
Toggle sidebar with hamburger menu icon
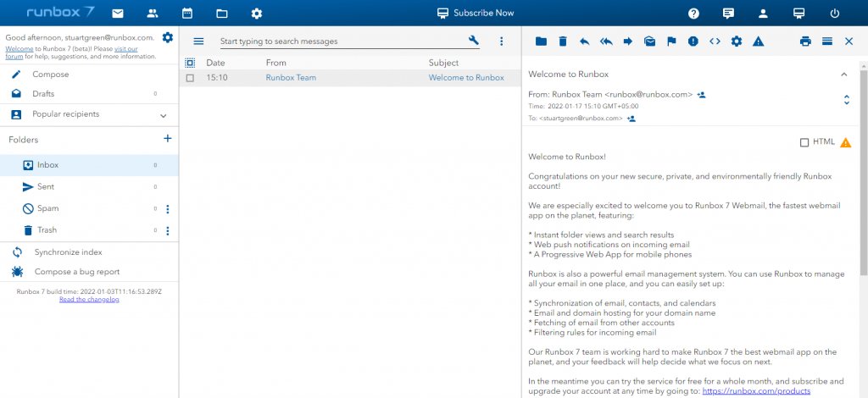[x=198, y=41]
